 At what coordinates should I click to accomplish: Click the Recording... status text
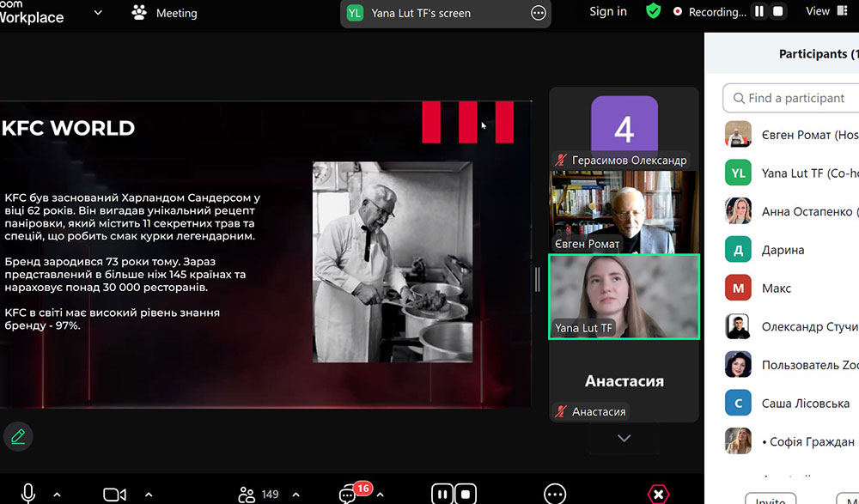pos(717,12)
